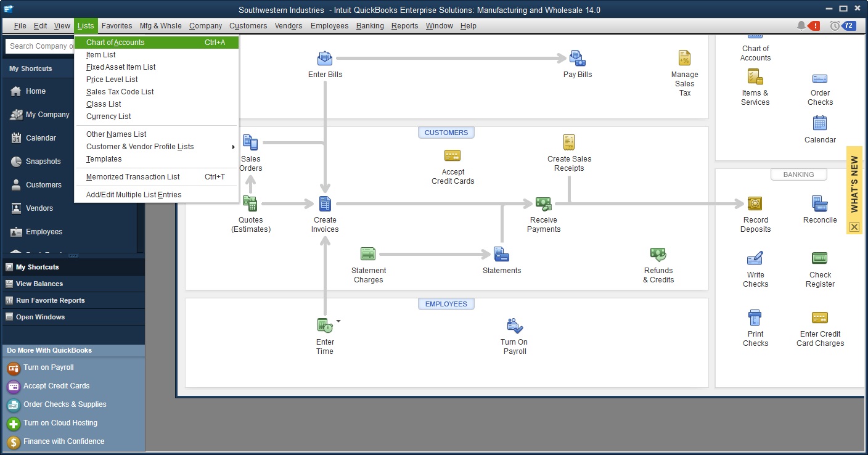Select Chart of Accounts menu entry
The image size is (868, 455).
coord(156,43)
